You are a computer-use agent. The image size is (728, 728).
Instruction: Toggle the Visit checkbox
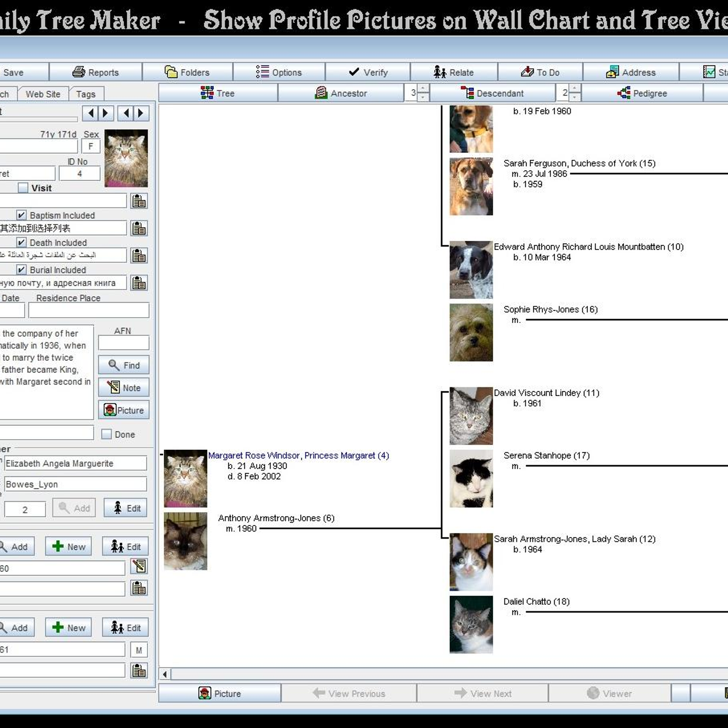tap(23, 187)
